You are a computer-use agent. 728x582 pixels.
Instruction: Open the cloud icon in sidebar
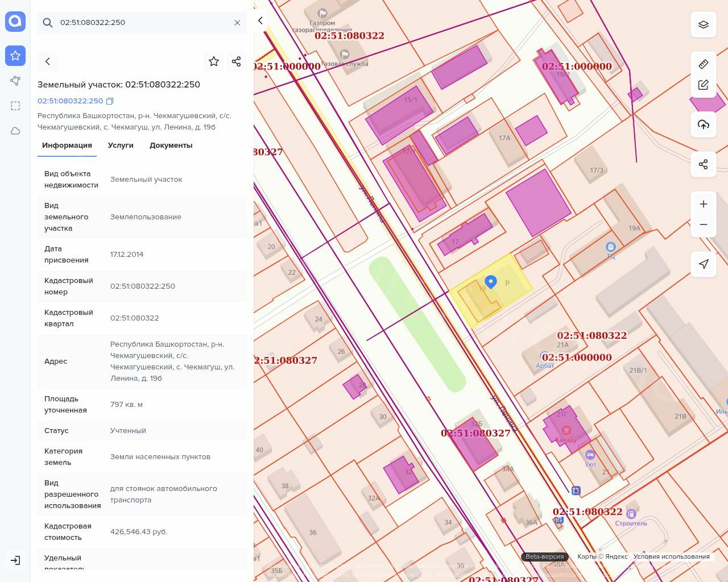point(15,131)
